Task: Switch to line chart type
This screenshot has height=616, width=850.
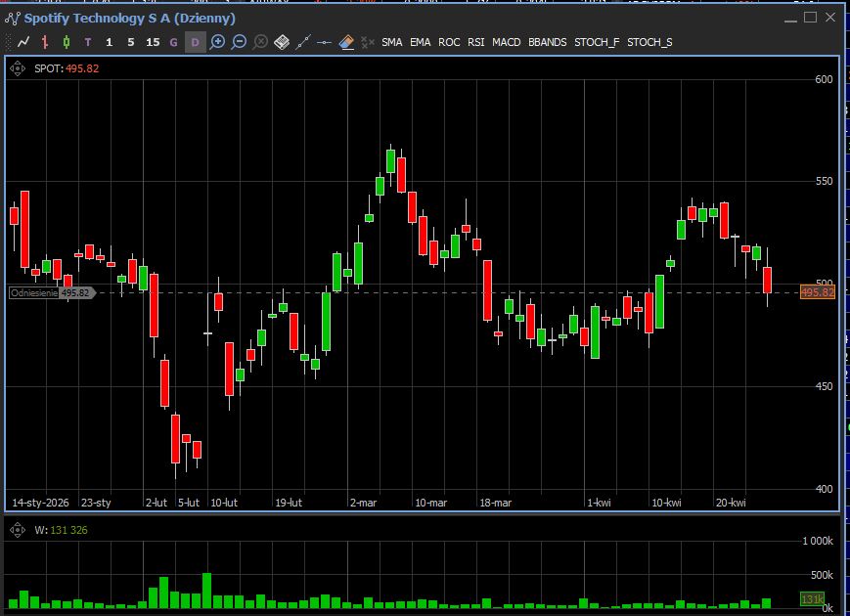Action: 23,42
